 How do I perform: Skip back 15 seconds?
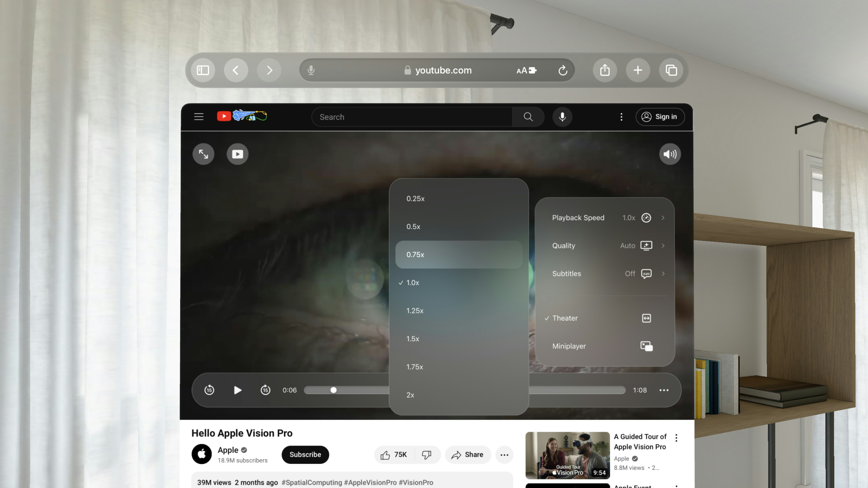click(x=209, y=390)
